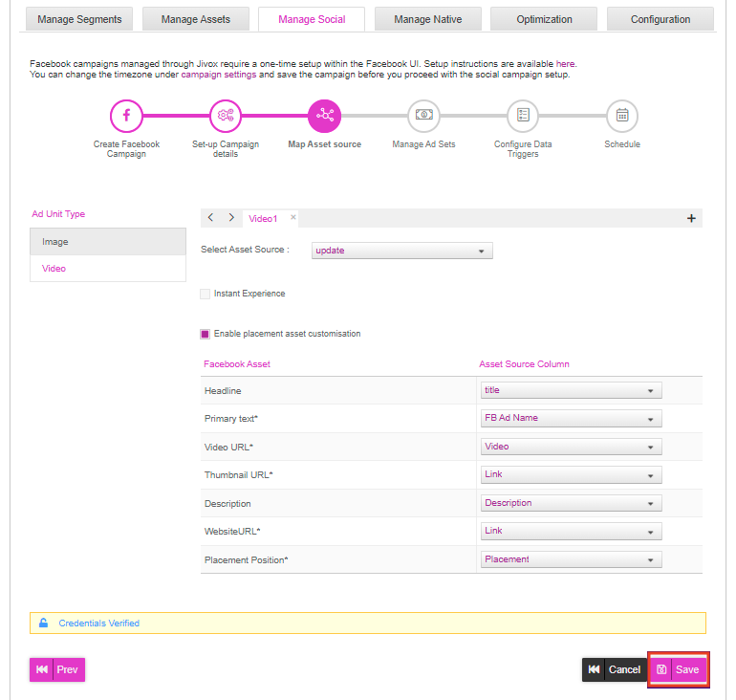Click the Create Facebook Campaign step icon
Viewport: 736px width, 700px height.
[126, 116]
